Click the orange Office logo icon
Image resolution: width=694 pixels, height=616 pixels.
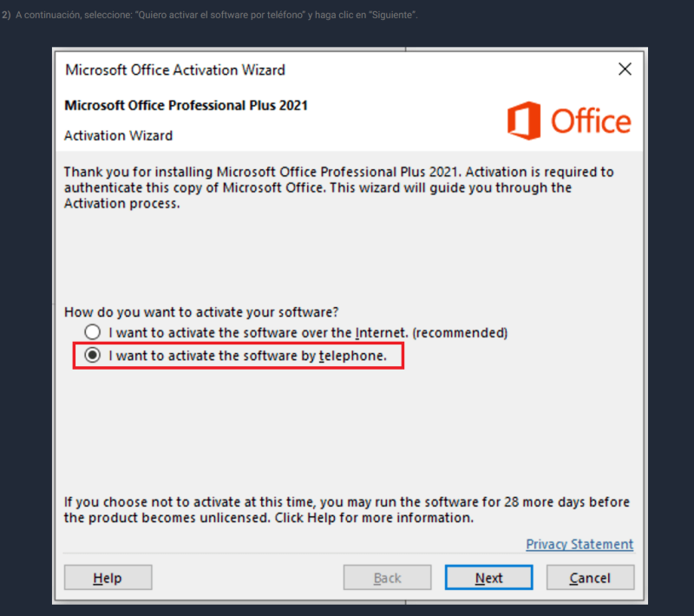pos(524,121)
